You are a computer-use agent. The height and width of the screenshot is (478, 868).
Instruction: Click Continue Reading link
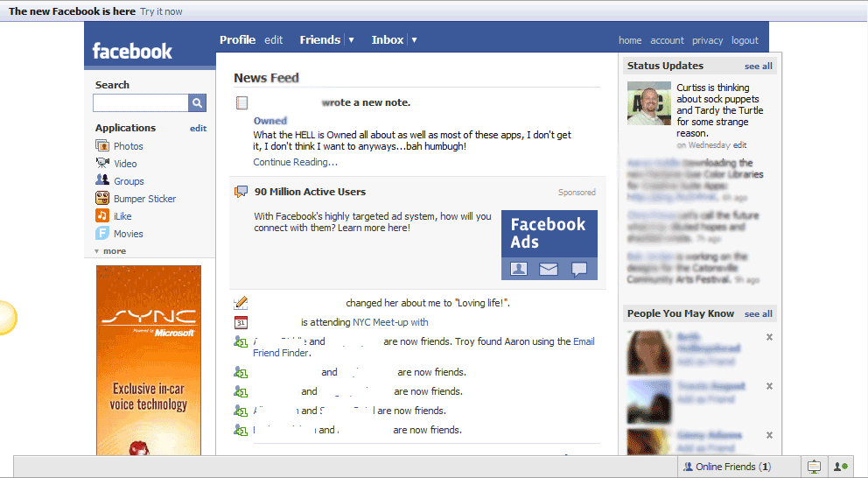[x=295, y=162]
